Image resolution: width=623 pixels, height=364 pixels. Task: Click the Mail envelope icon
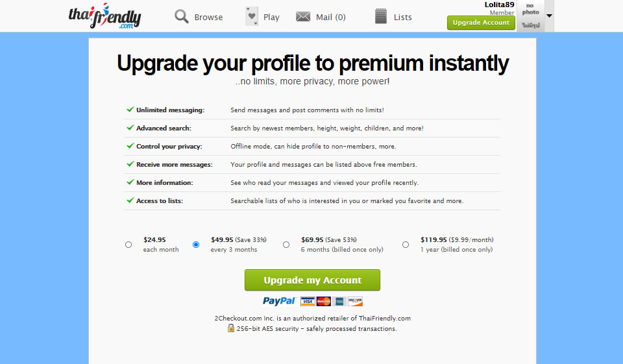pos(303,17)
